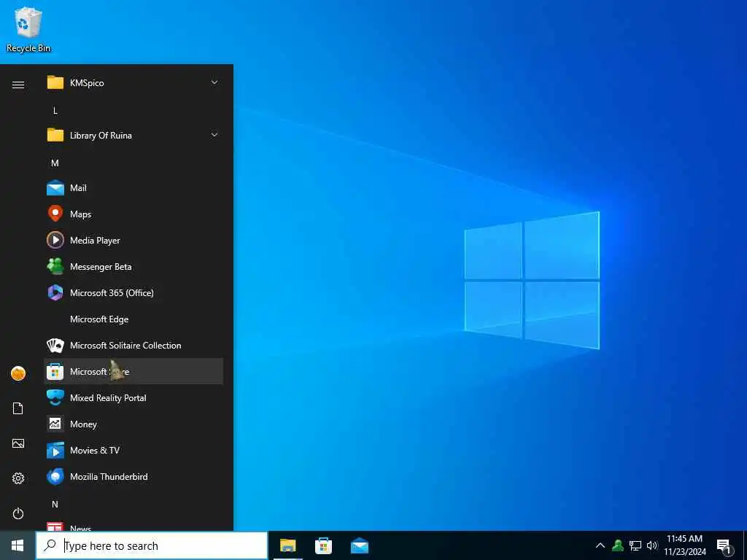Expand the Library Of Ruina chevron

(214, 135)
